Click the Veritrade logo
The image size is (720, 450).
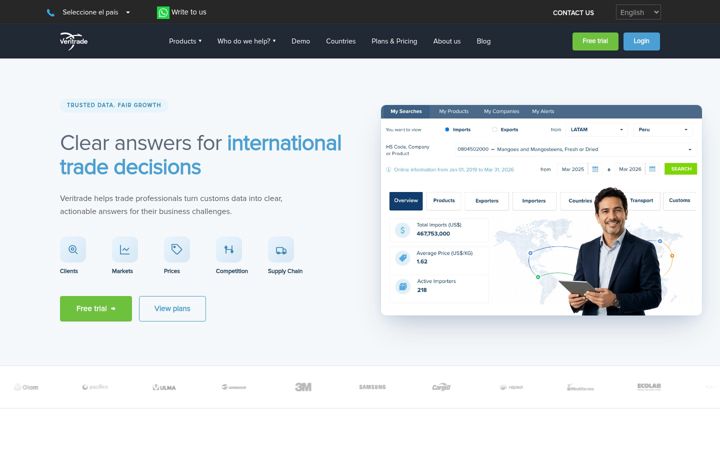[73, 41]
